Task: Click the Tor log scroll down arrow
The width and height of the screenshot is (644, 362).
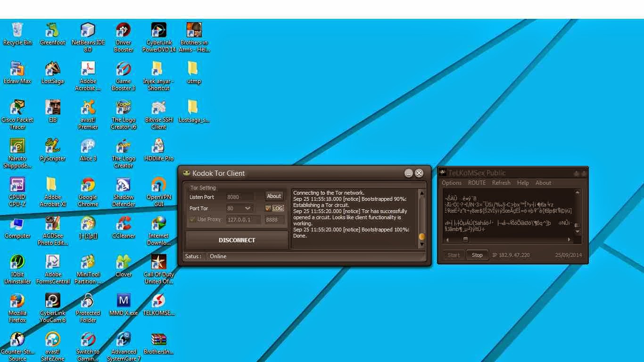Action: coord(422,245)
